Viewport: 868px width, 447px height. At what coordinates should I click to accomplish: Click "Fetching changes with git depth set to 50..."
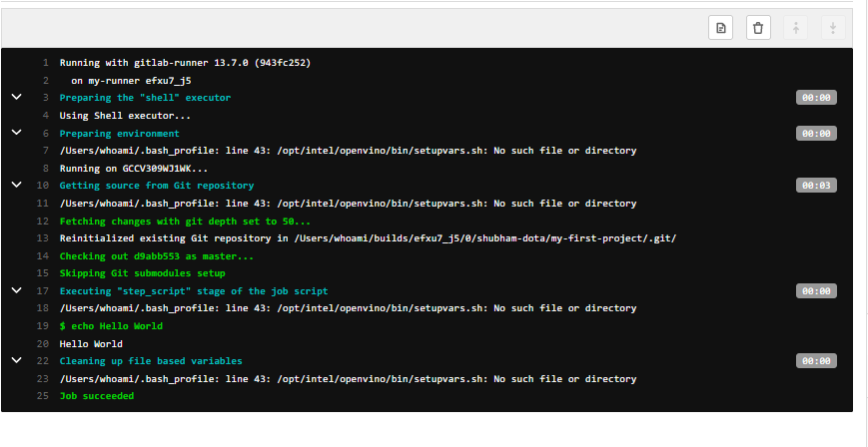pos(185,222)
